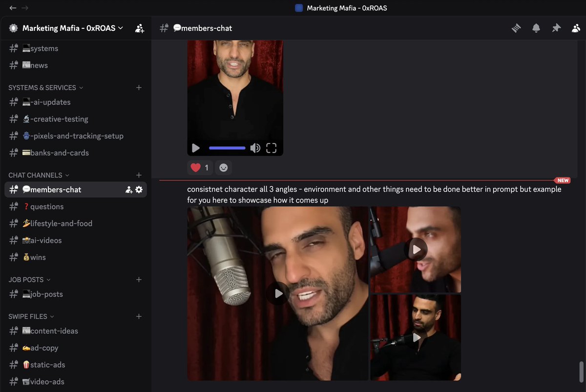Viewport: 586px width, 392px height.
Task: Open members-chat channel settings gear
Action: pos(139,189)
